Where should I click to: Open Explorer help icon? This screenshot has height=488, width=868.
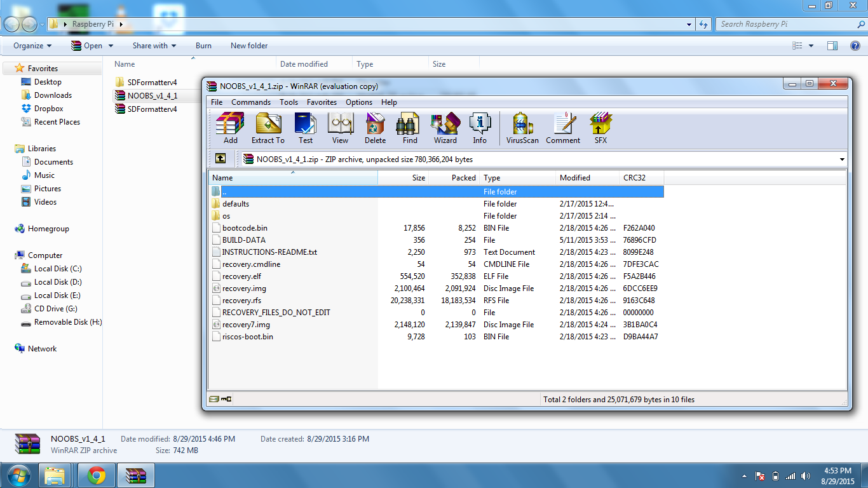point(855,46)
